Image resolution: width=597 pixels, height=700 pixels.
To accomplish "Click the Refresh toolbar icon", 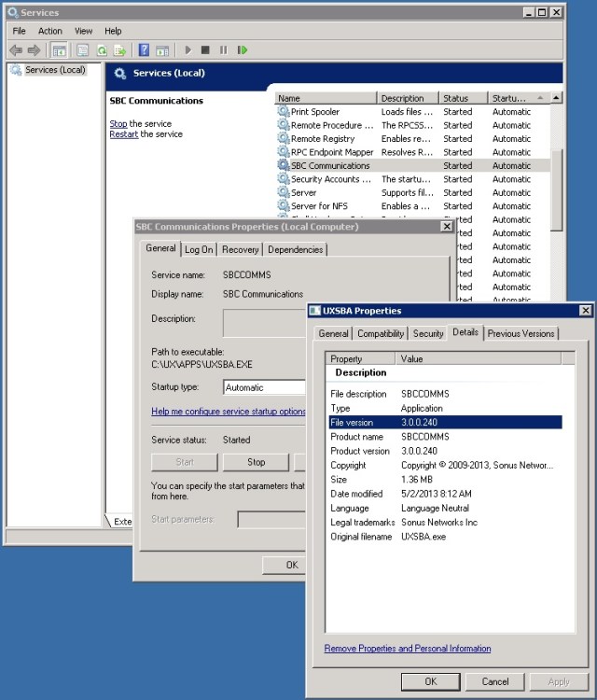I will pos(101,50).
